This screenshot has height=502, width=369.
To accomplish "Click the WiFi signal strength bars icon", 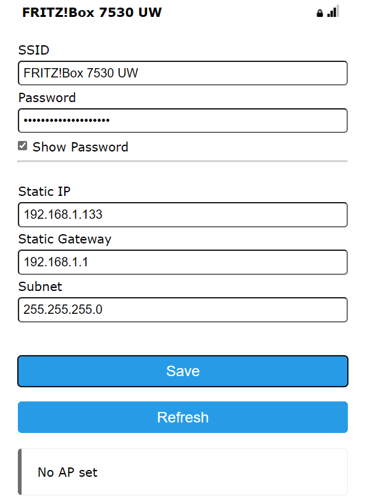I will pos(333,11).
